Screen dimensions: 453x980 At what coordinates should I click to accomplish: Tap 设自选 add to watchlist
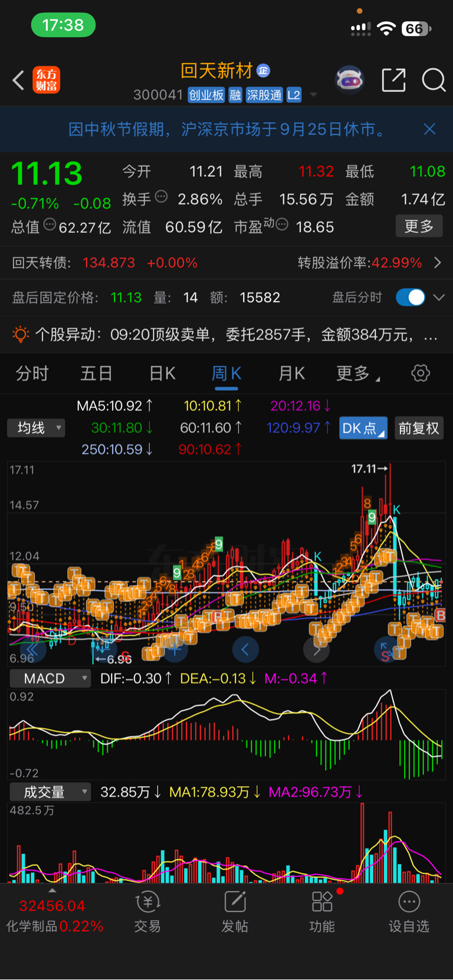point(409,912)
